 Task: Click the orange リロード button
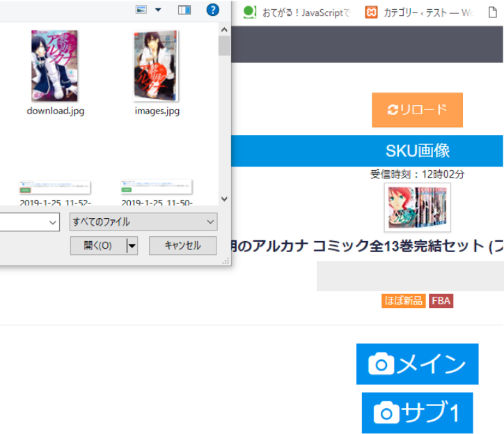(x=417, y=110)
